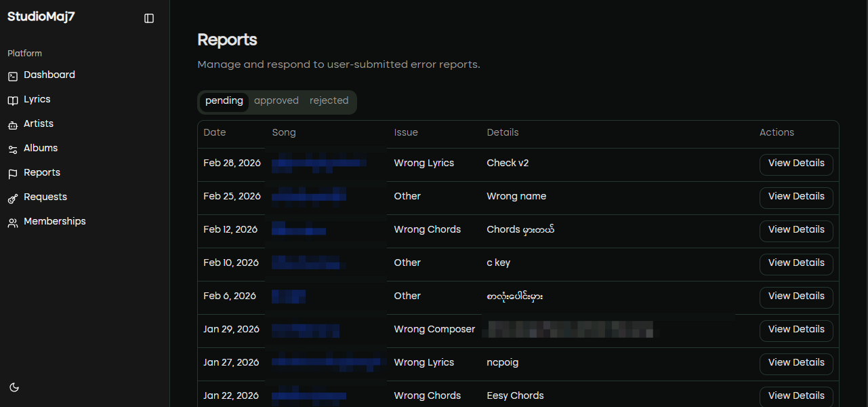Click the StudioMaj7 logo

click(x=41, y=16)
